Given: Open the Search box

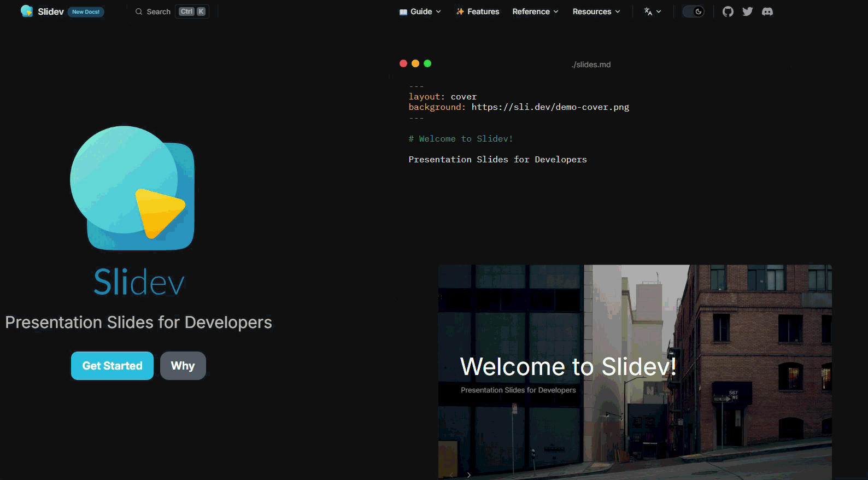Looking at the screenshot, I should point(172,11).
